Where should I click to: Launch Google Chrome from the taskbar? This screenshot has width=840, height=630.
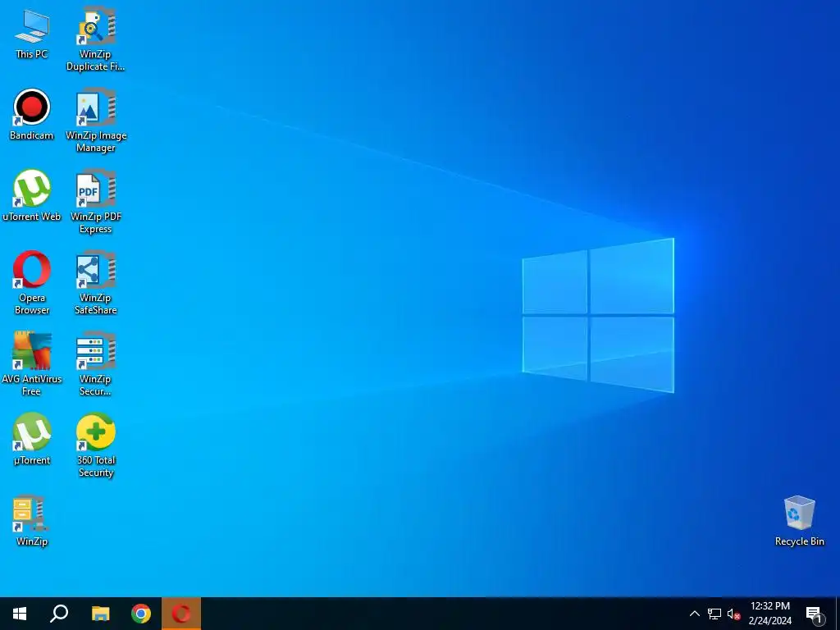pyautogui.click(x=141, y=614)
